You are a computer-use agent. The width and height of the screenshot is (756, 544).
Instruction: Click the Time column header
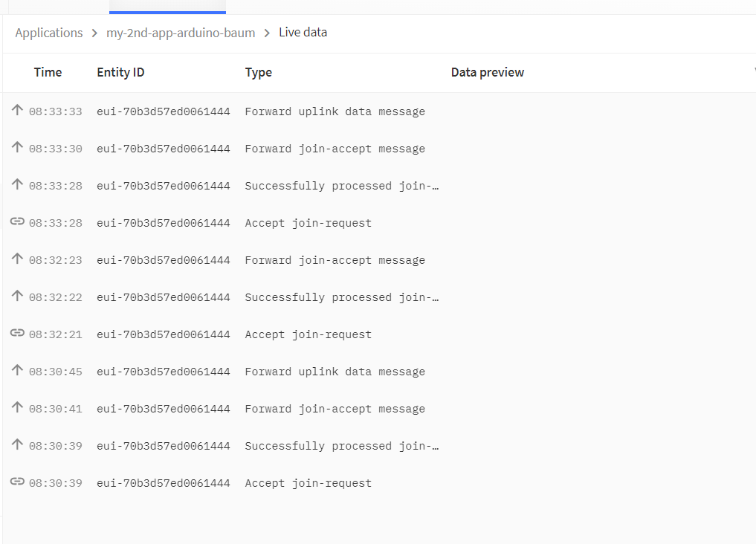pos(48,72)
